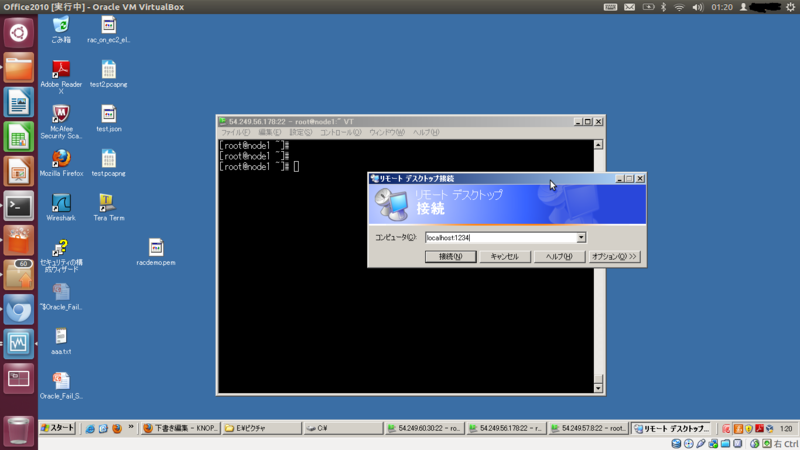Launch LibreOffice Writer from the launcher
The height and width of the screenshot is (450, 800).
18,102
